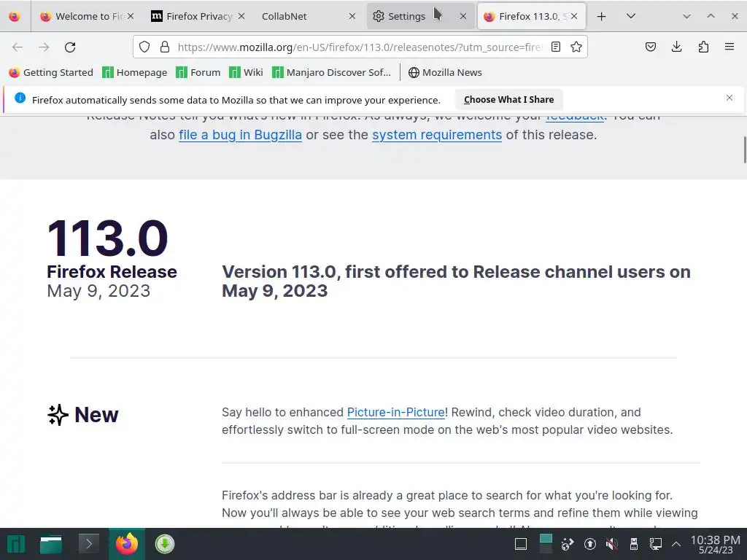This screenshot has width=747, height=560.
Task: Open the clock showing 10:38 PM
Action: click(x=716, y=545)
